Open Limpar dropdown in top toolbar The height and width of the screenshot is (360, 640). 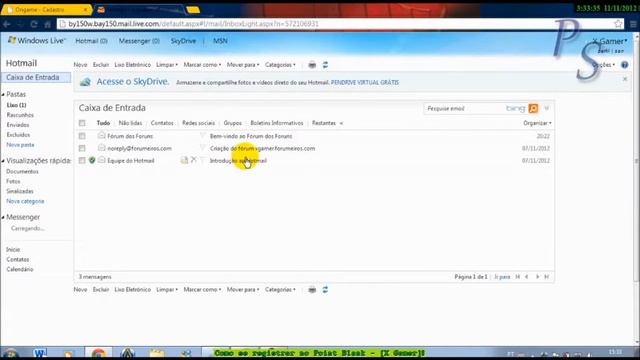[x=167, y=65]
